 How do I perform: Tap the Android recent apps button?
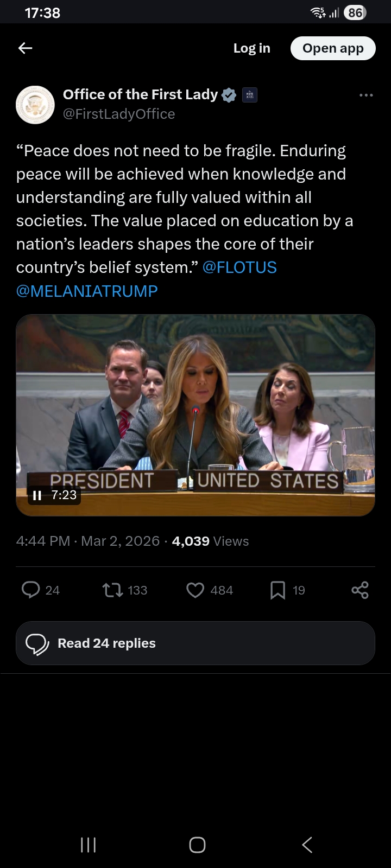pyautogui.click(x=88, y=845)
